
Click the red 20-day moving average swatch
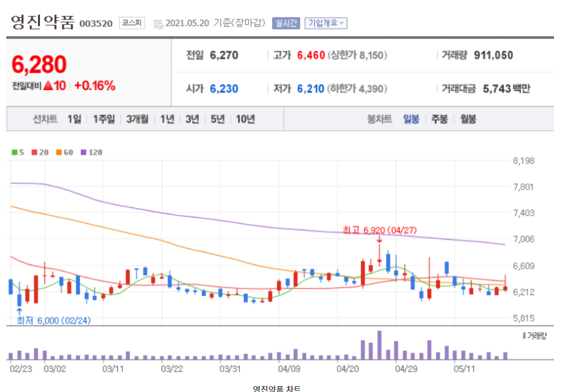(34, 152)
